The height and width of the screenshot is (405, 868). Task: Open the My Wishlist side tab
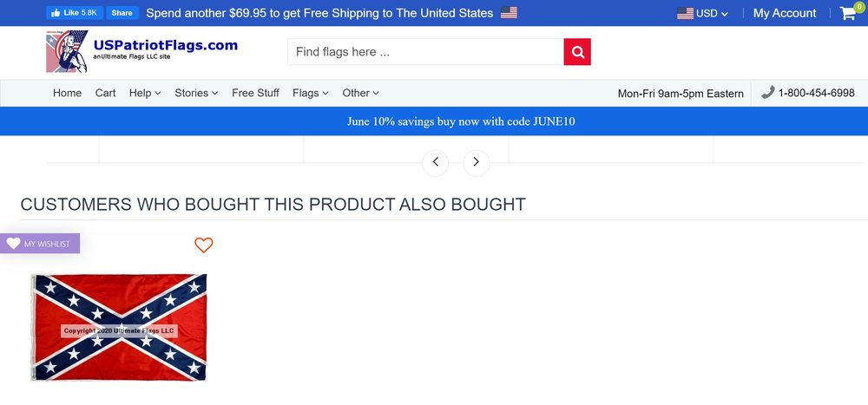40,244
